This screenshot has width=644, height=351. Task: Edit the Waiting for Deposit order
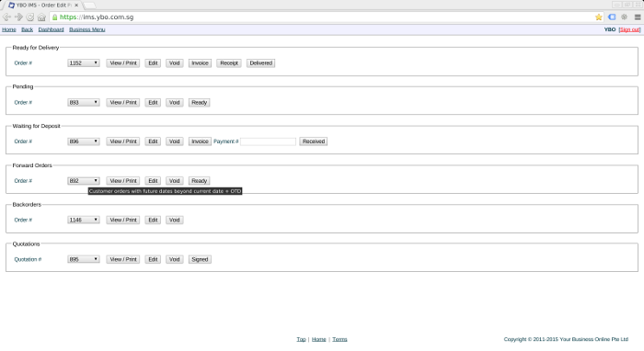[153, 142]
